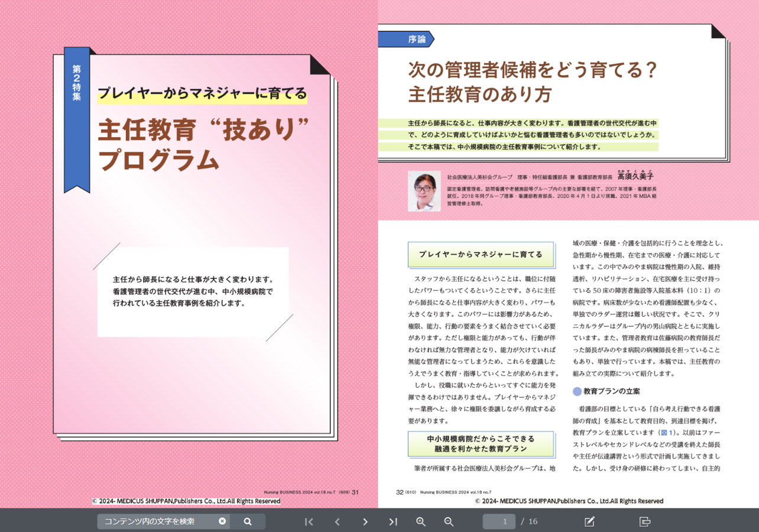This screenshot has width=759, height=532.
Task: Click heading 中小規模病院だからこそできる
Action: (x=481, y=439)
